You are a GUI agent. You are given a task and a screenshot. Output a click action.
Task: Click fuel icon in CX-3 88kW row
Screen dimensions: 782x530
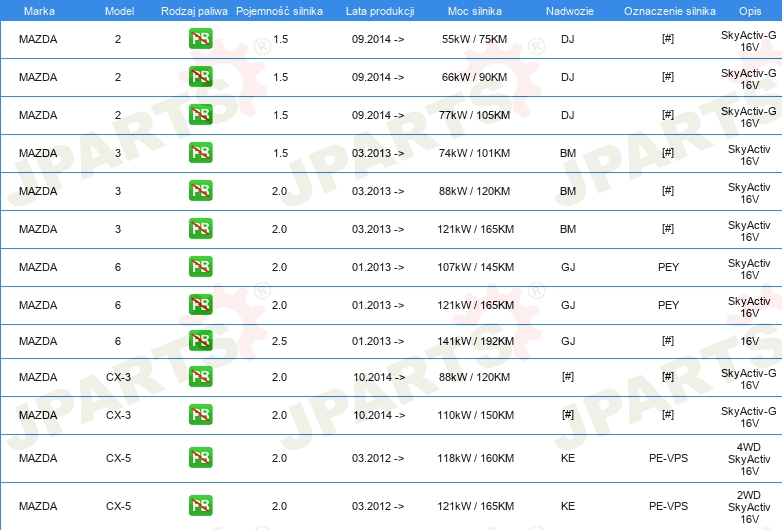(x=200, y=376)
